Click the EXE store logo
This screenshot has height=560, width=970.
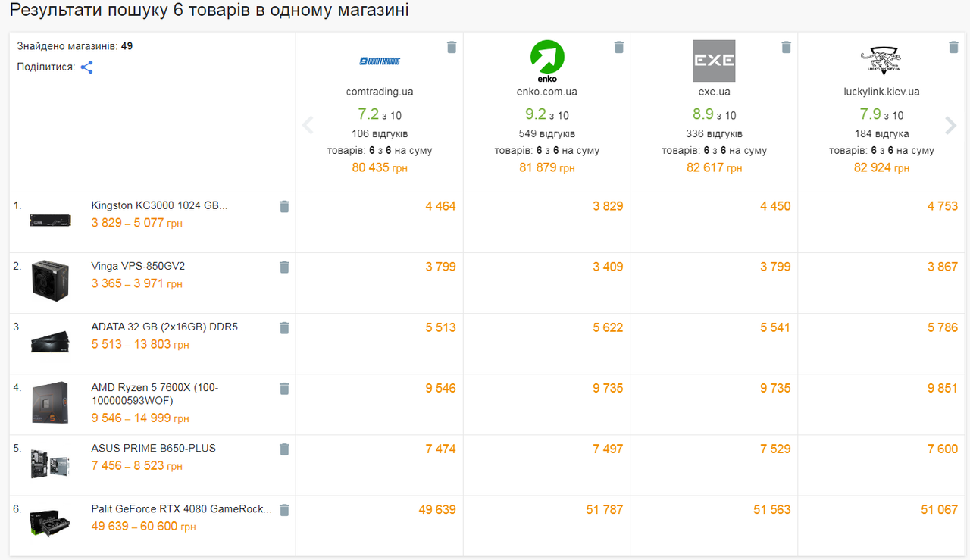pos(715,61)
